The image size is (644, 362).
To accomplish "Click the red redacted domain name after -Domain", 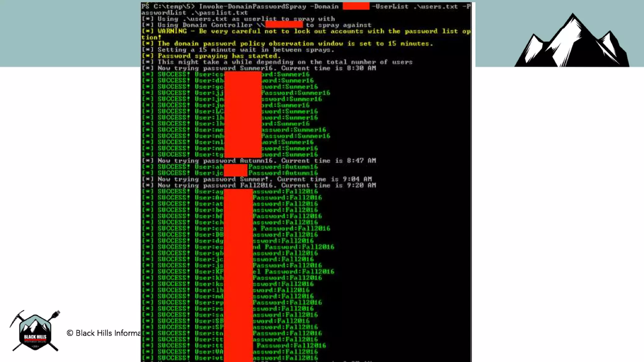I will point(356,6).
